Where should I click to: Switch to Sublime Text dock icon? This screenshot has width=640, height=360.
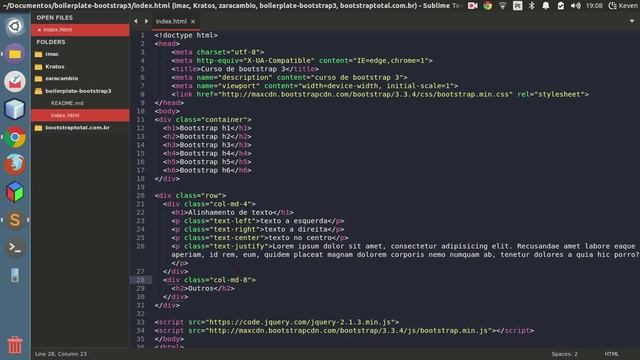point(15,220)
